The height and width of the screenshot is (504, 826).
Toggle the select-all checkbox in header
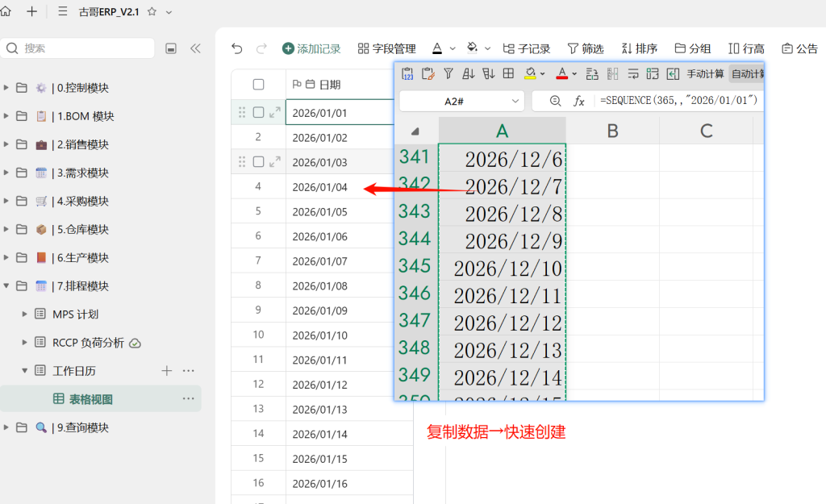pyautogui.click(x=258, y=84)
